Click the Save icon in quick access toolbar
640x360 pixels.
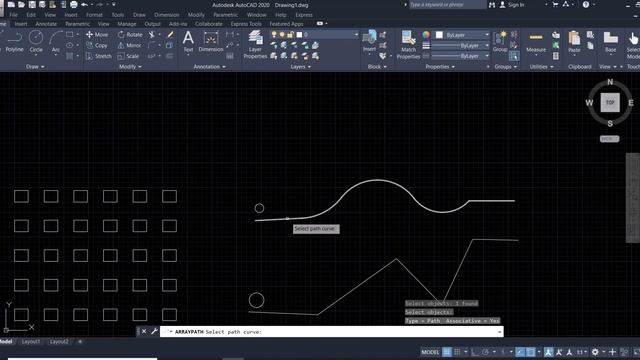pos(32,5)
